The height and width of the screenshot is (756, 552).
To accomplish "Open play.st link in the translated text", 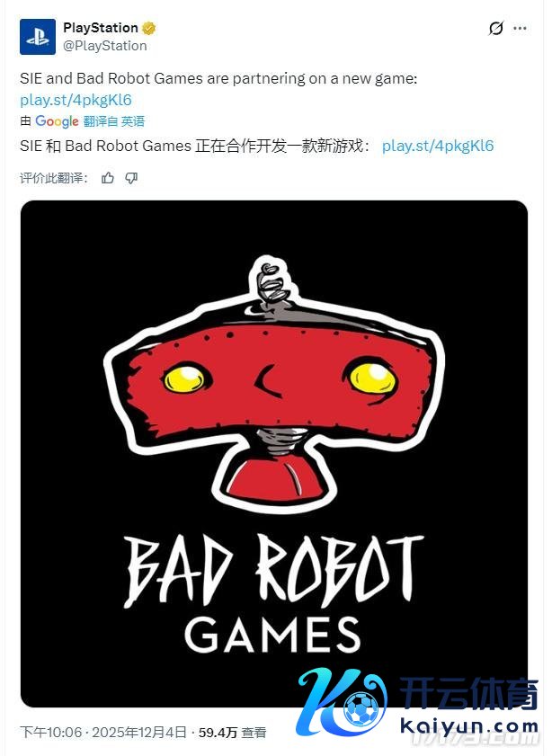I will 438,146.
